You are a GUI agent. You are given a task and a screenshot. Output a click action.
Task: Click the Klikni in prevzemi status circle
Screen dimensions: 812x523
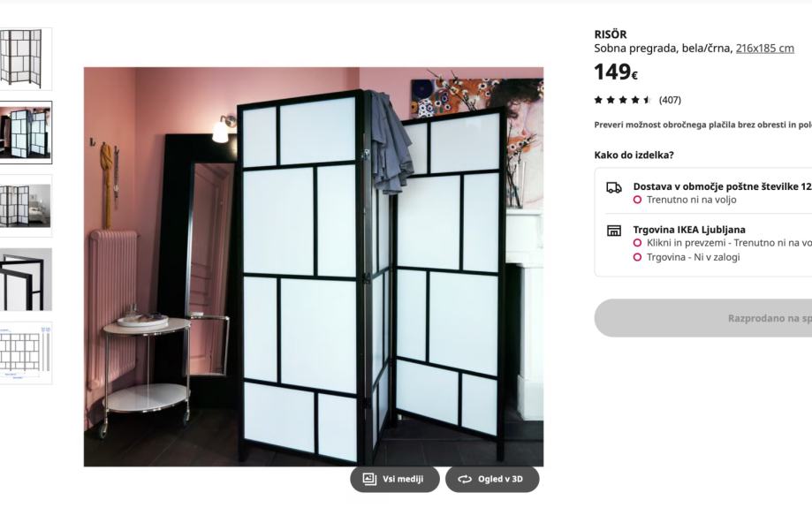point(637,243)
